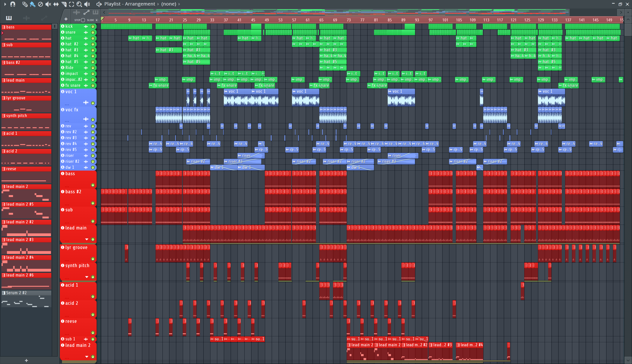Open mixer routing icon on kick track

coord(86,26)
